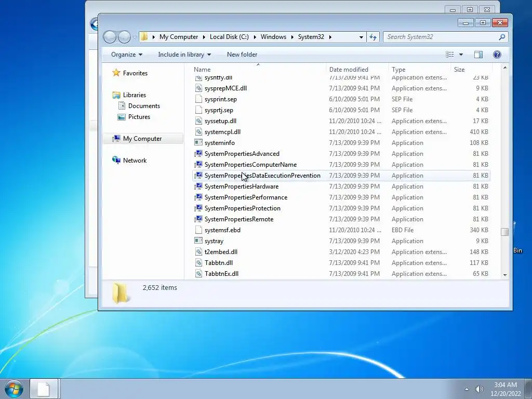This screenshot has width=532, height=399.
Task: Open Help via the question mark icon
Action: click(497, 54)
